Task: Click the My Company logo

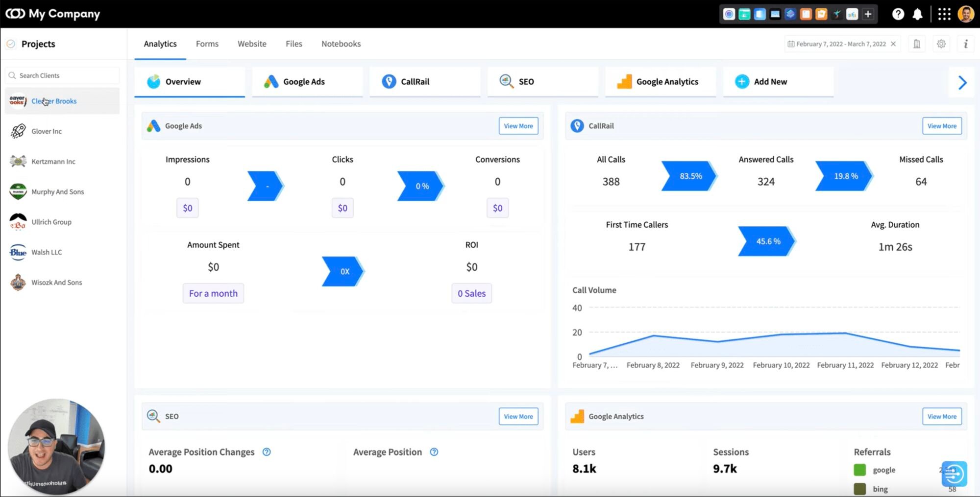Action: (x=52, y=14)
